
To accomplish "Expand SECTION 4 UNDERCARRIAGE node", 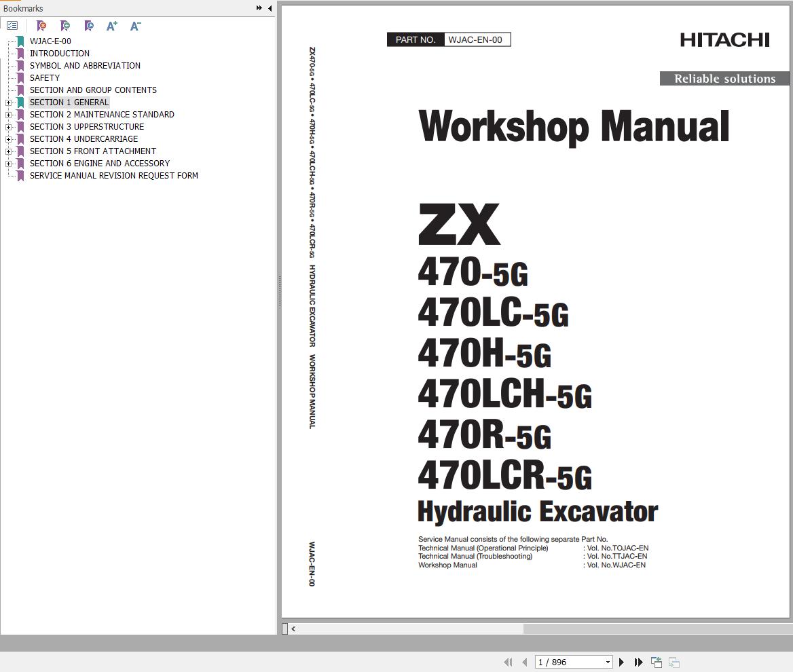I will [x=8, y=139].
